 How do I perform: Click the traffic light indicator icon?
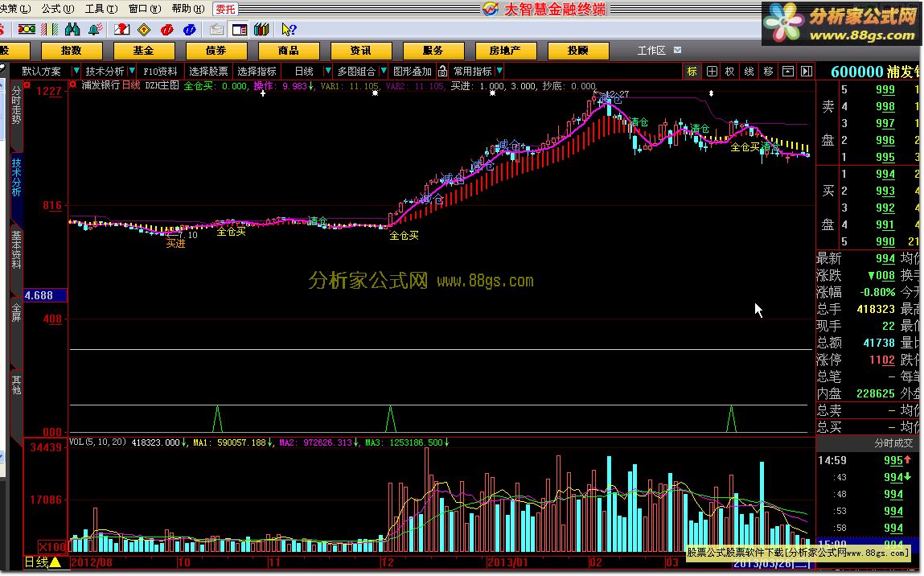(x=27, y=29)
